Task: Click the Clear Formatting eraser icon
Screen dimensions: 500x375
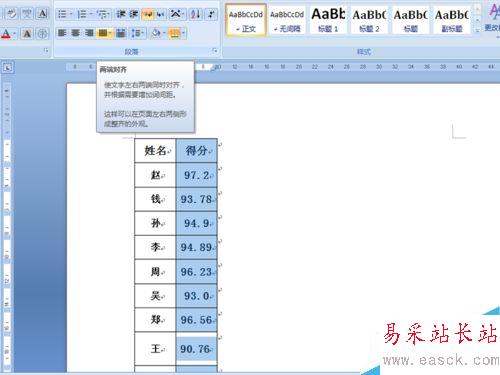Action: pyautogui.click(x=11, y=14)
